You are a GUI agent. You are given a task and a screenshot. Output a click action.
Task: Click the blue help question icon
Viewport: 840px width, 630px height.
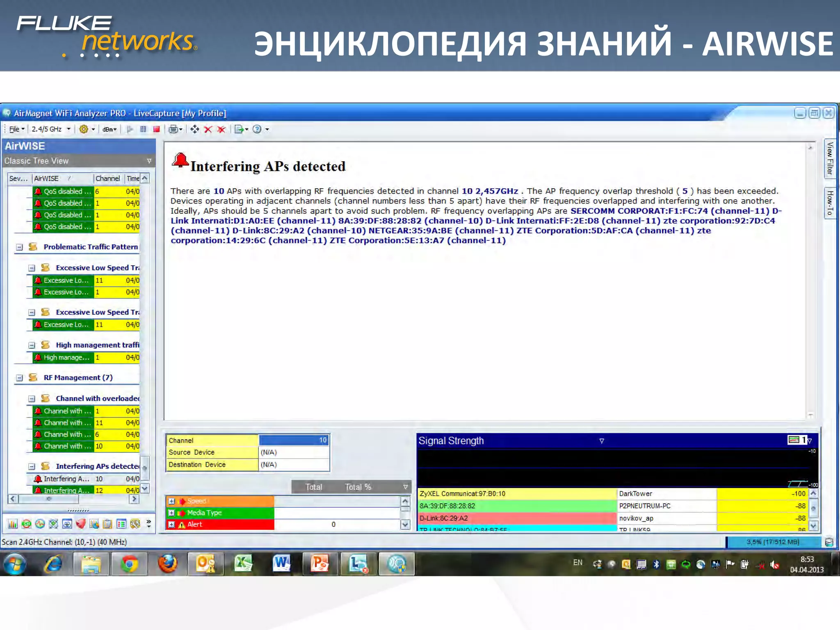click(x=257, y=129)
